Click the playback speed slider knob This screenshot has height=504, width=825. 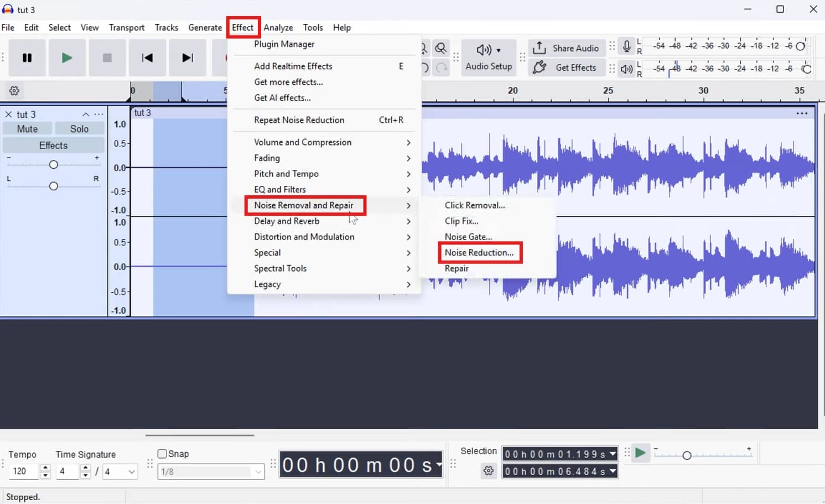coord(687,455)
